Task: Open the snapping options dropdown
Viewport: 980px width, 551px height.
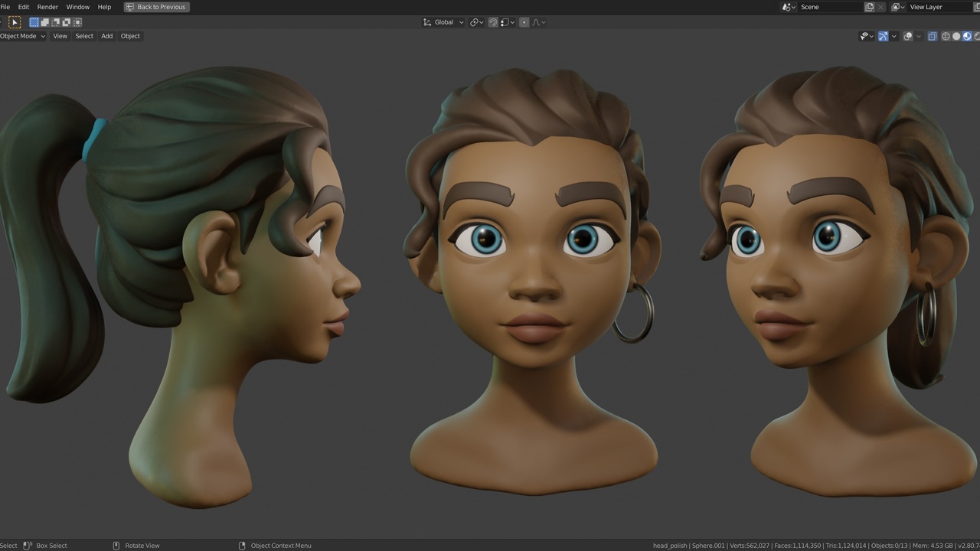Action: click(506, 22)
